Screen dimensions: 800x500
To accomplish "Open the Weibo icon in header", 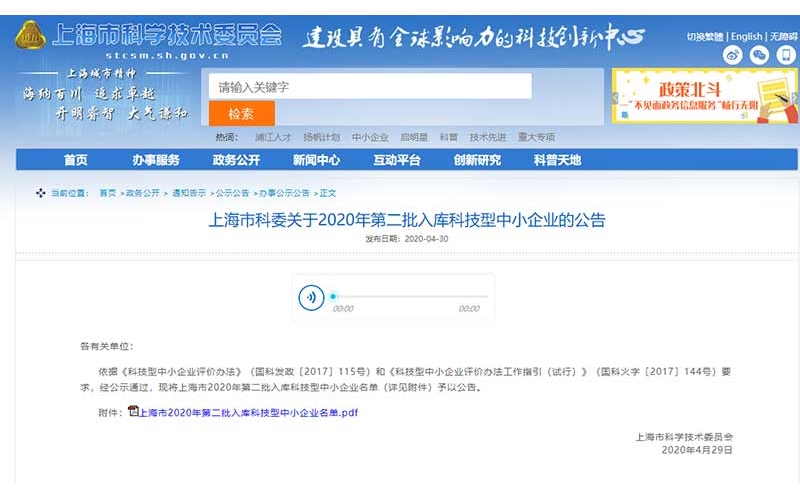I will point(733,56).
